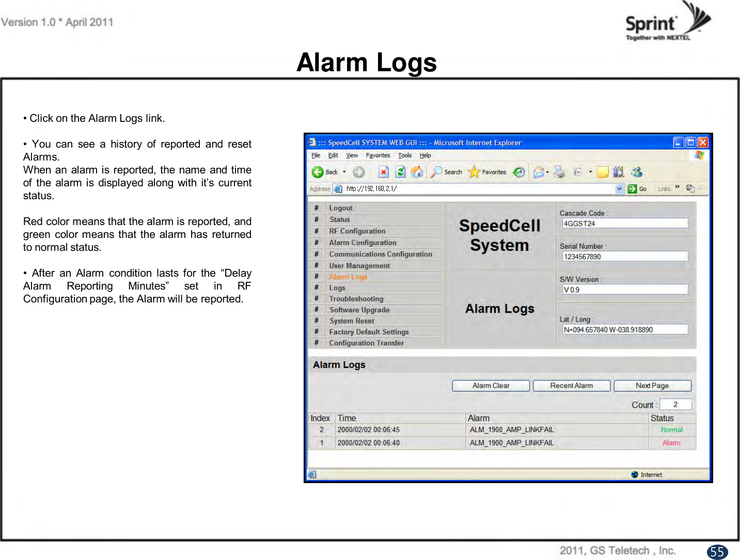This screenshot has height=560, width=740.
Task: Open the Favorites menu
Action: [378, 155]
